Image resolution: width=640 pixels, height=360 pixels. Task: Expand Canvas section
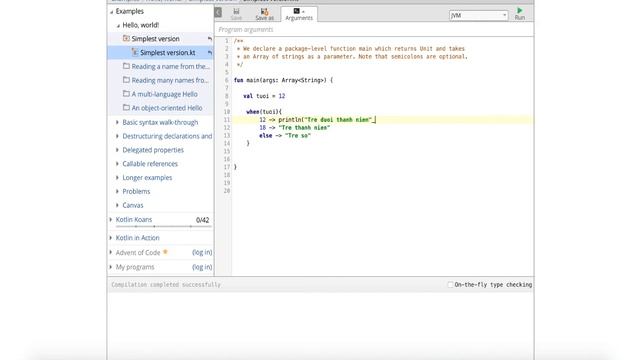coord(117,205)
